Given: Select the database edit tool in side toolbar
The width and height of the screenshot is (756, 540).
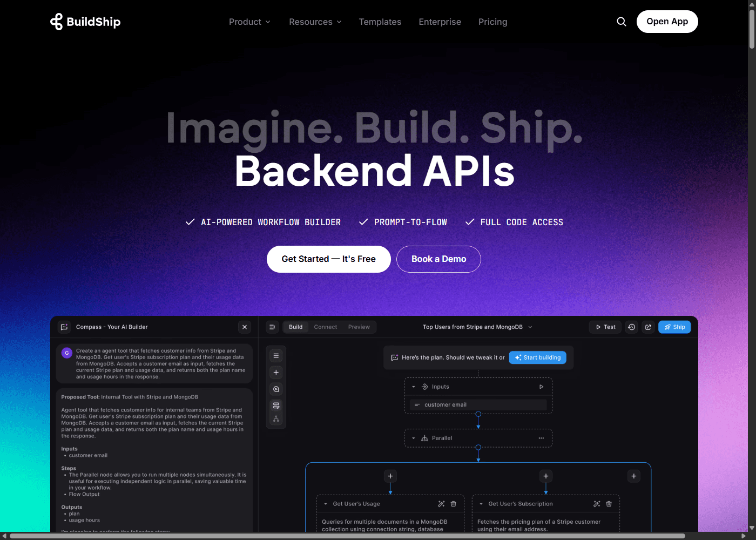Looking at the screenshot, I should [276, 406].
